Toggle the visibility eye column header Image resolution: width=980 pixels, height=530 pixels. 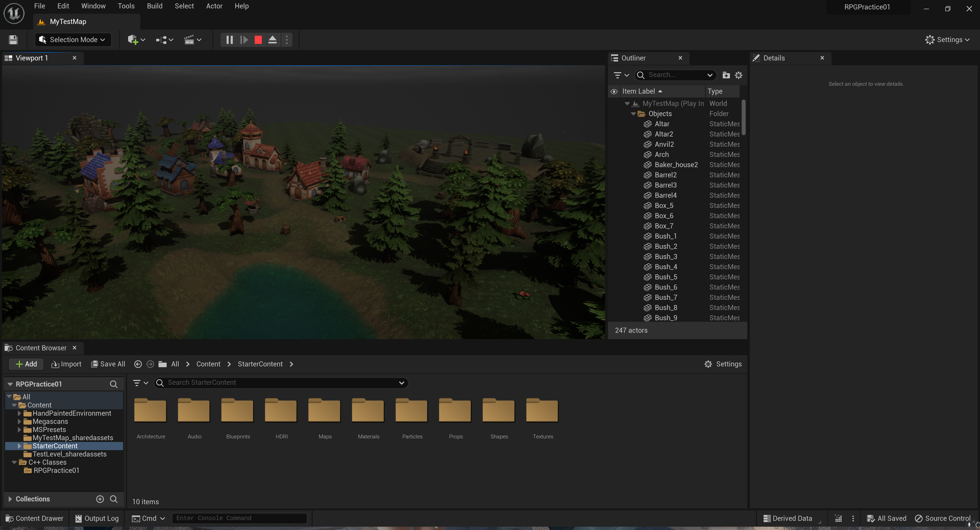pyautogui.click(x=614, y=91)
